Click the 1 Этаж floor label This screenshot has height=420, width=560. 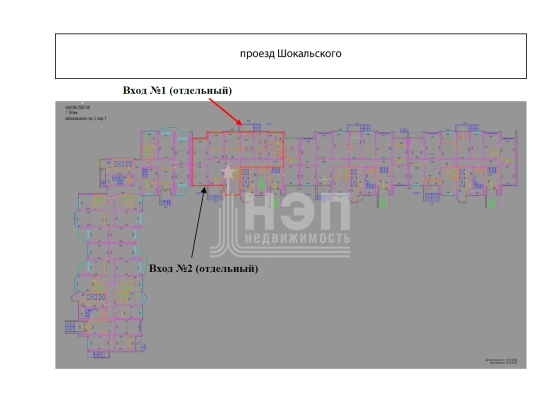tap(70, 112)
